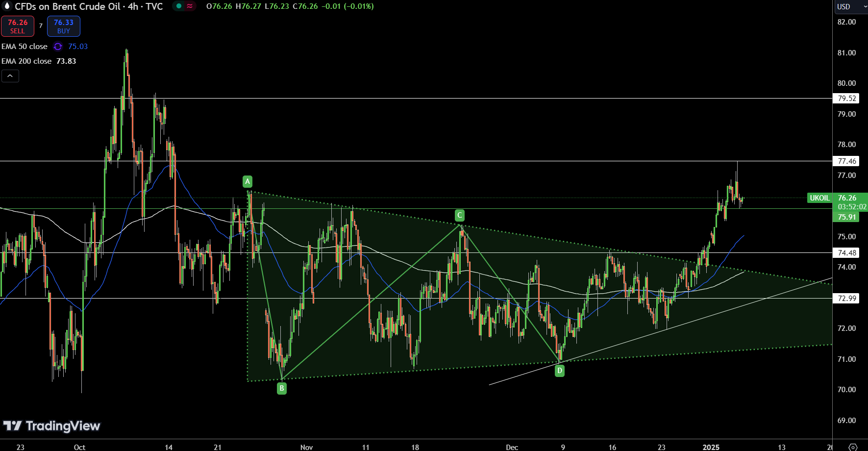Click the 76.33 BUY button

[64, 26]
